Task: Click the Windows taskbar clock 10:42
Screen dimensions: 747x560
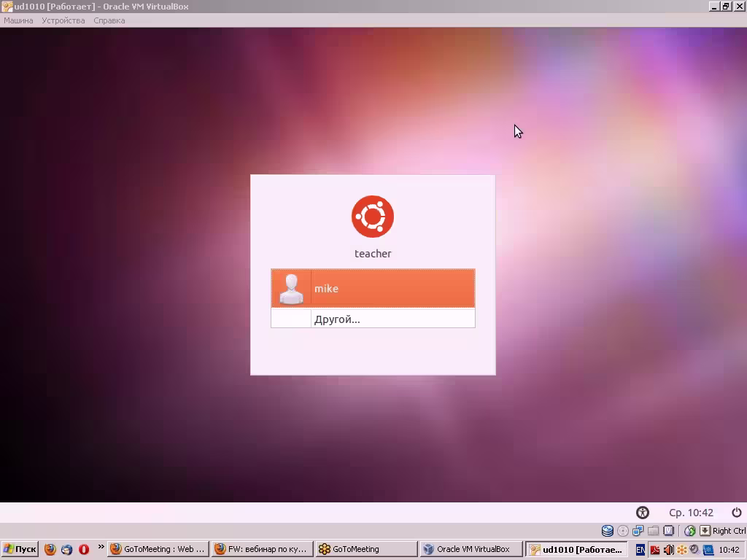Action: (729, 550)
